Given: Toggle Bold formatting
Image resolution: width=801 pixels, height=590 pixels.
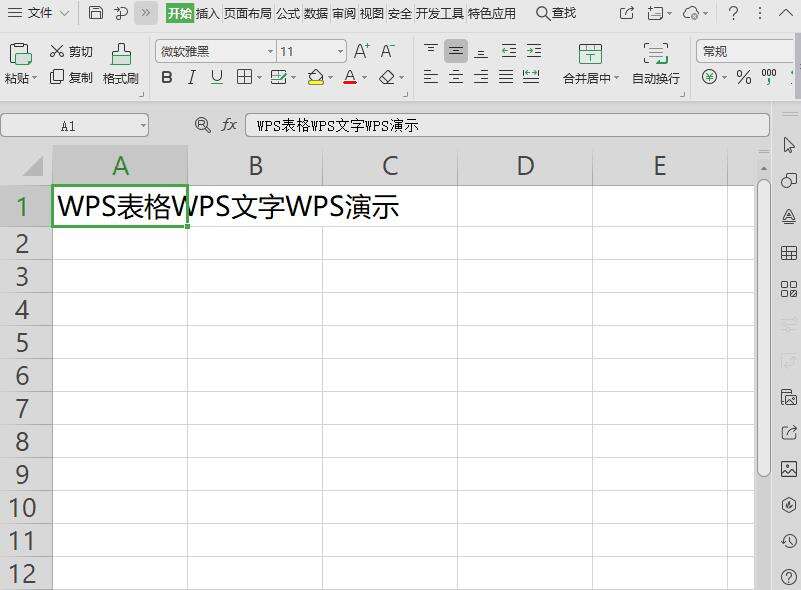Looking at the screenshot, I should 167,77.
